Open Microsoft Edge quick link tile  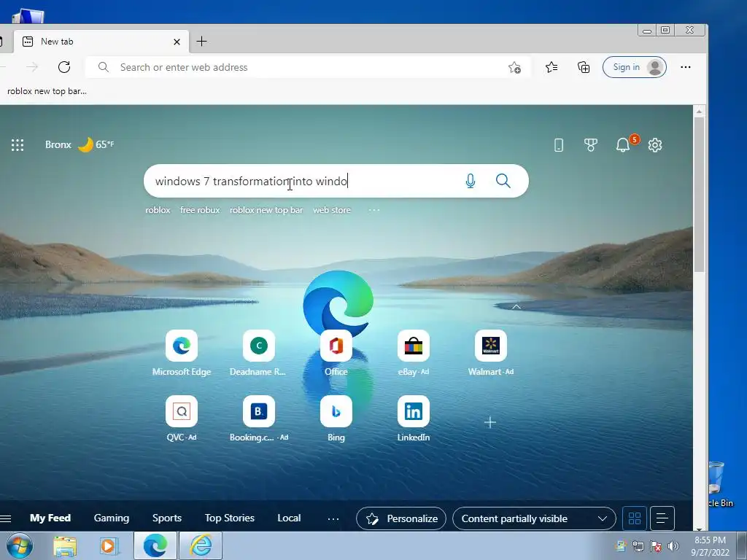[x=182, y=353]
